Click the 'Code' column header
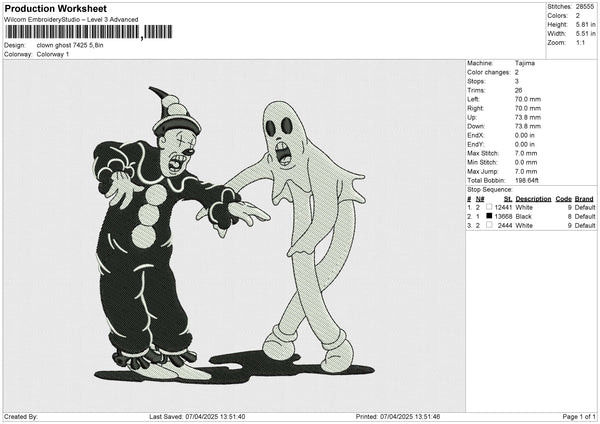600x424 pixels. pyautogui.click(x=564, y=199)
